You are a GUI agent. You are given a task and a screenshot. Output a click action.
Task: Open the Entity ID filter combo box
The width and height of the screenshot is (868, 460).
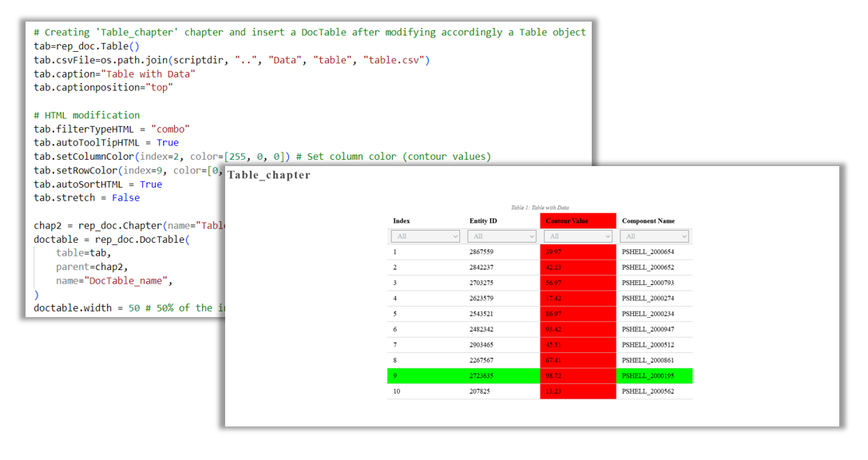(501, 236)
